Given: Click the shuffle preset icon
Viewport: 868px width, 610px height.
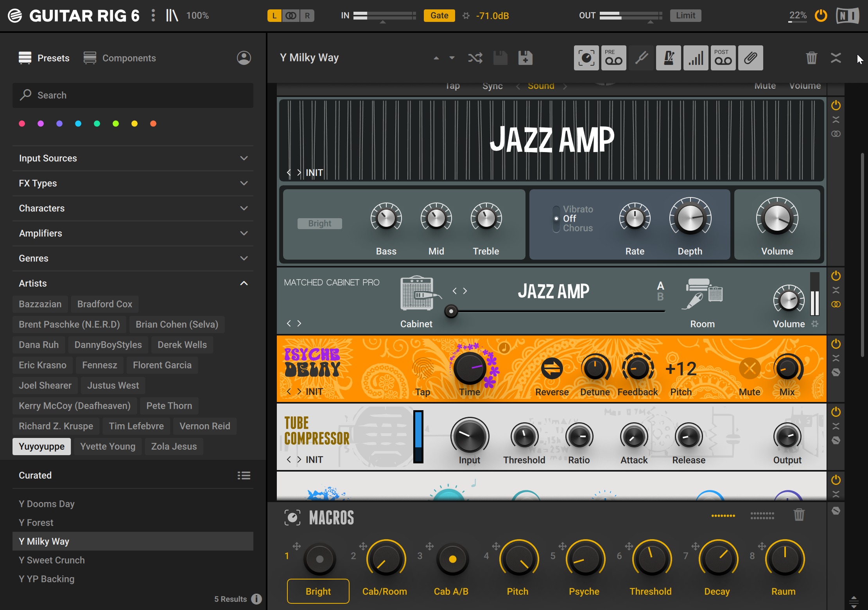Looking at the screenshot, I should click(475, 58).
